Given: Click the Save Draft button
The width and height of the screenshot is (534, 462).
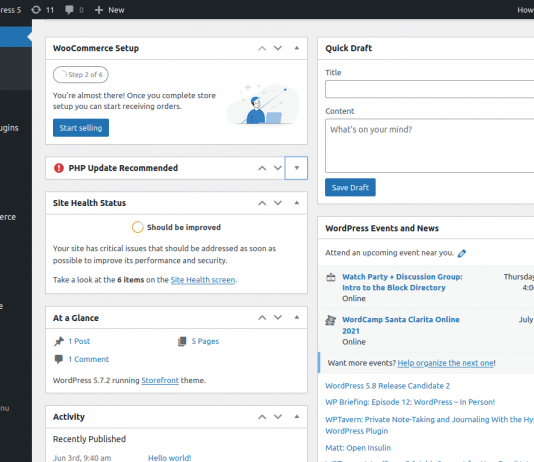Looking at the screenshot, I should 350,187.
